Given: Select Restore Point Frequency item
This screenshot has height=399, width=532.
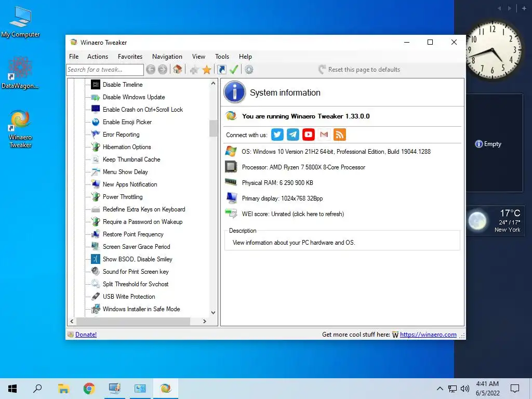Looking at the screenshot, I should click(133, 234).
